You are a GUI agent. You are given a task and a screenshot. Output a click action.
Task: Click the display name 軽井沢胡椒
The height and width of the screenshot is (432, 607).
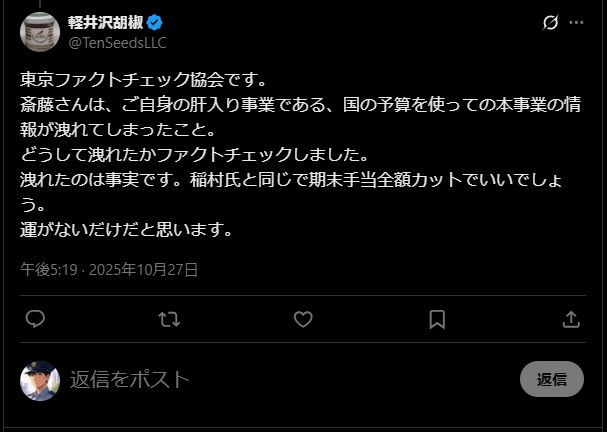tap(105, 22)
